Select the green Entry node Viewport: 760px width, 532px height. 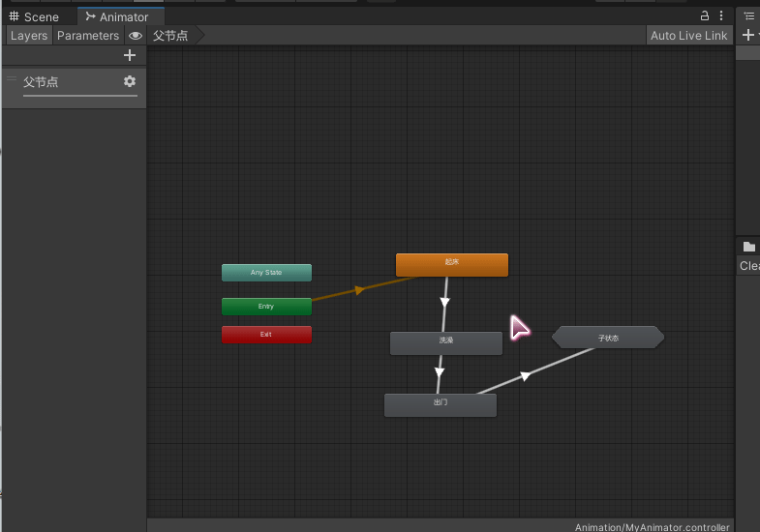[x=266, y=307]
